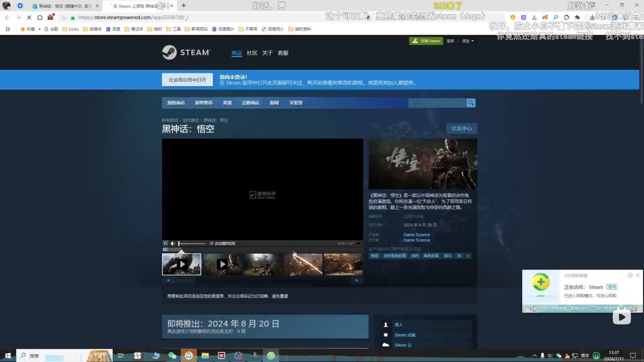644x362 pixels.
Task: Open the 新闻网站 bookmarks folder
Action: [x=196, y=29]
